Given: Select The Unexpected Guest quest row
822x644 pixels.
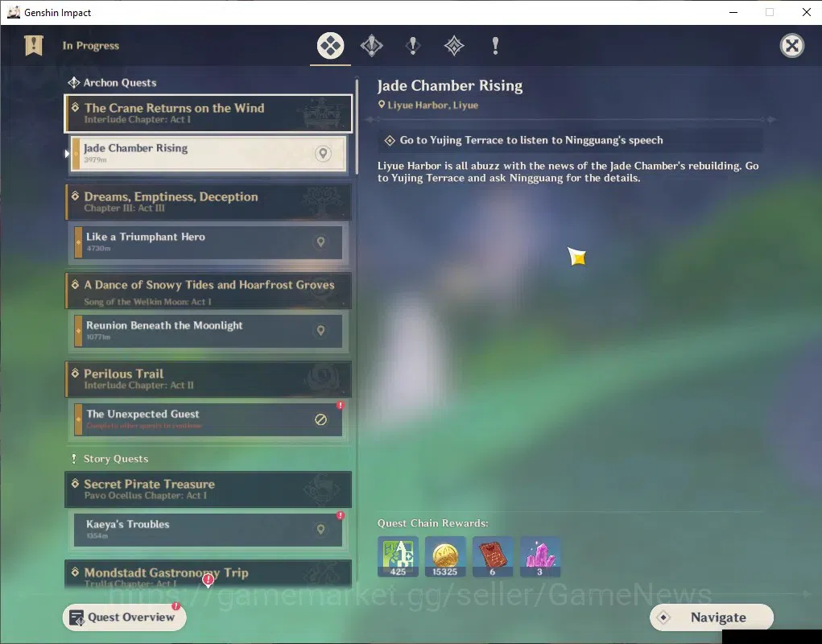Looking at the screenshot, I should tap(209, 419).
